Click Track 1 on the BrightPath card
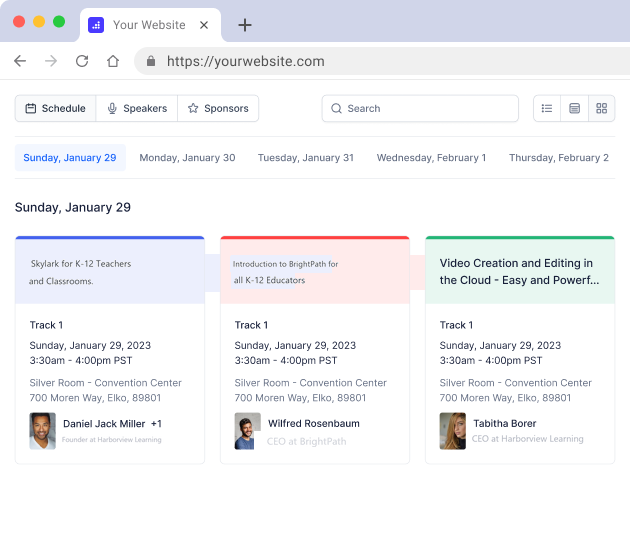630x538 pixels. pyautogui.click(x=251, y=325)
